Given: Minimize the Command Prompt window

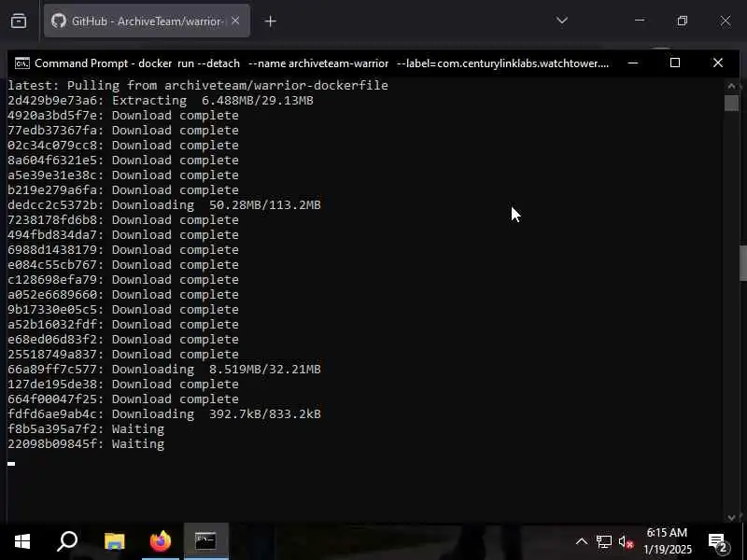Looking at the screenshot, I should click(633, 63).
